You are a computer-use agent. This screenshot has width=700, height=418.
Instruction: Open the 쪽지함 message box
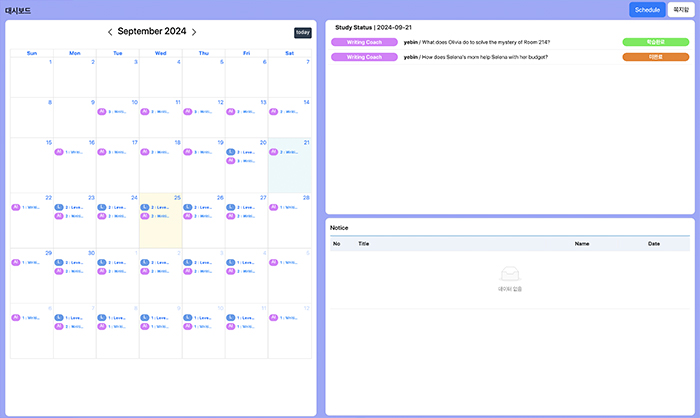pos(682,9)
